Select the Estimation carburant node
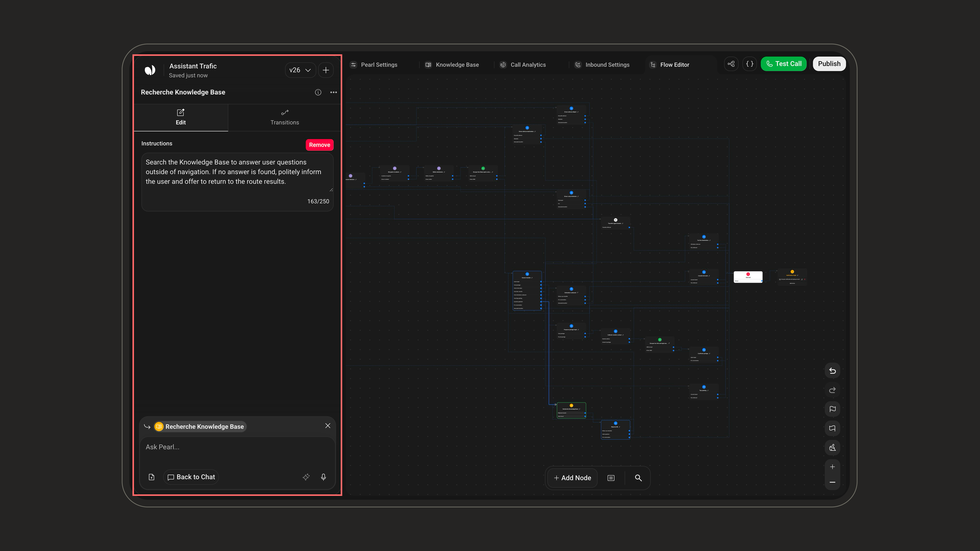The width and height of the screenshot is (980, 551). pyautogui.click(x=571, y=296)
